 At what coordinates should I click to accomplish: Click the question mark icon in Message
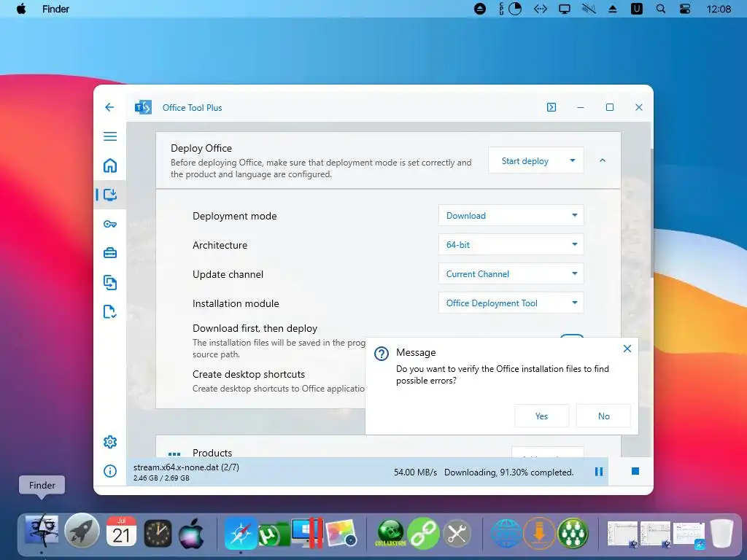[381, 354]
